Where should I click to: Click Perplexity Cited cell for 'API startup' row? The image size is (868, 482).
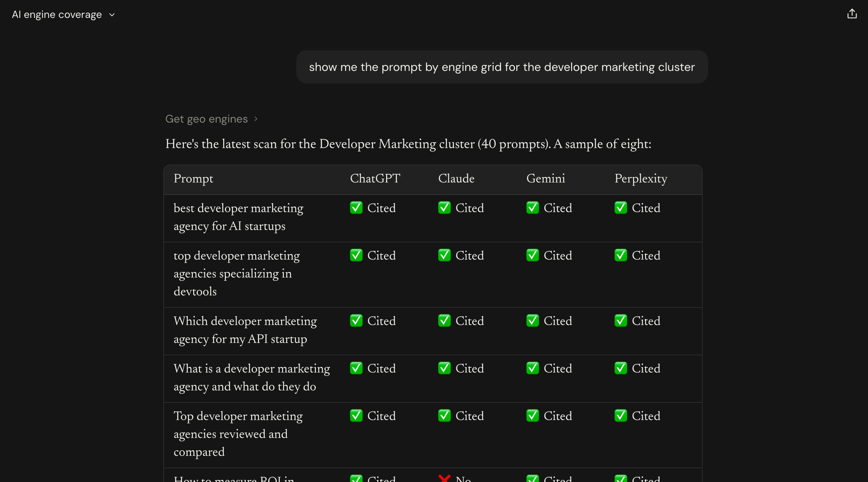point(637,321)
